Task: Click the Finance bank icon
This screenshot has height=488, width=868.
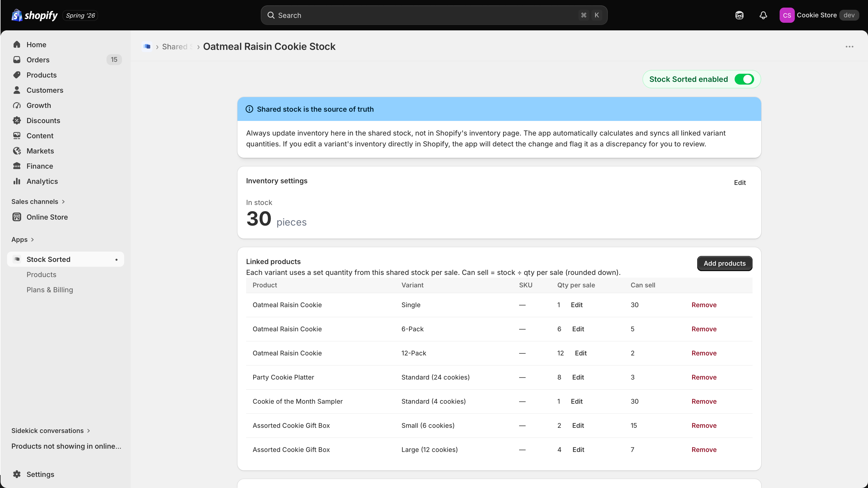Action: [17, 166]
